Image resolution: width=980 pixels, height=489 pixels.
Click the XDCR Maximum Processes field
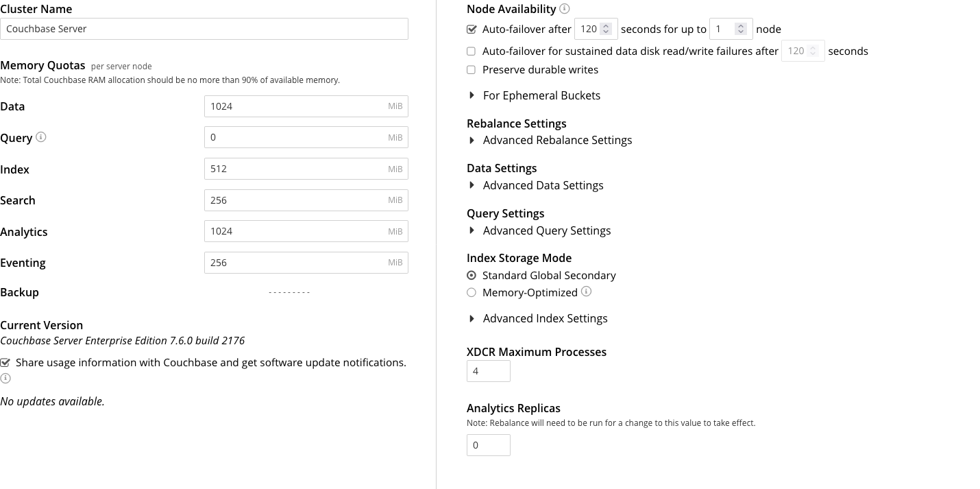[489, 371]
